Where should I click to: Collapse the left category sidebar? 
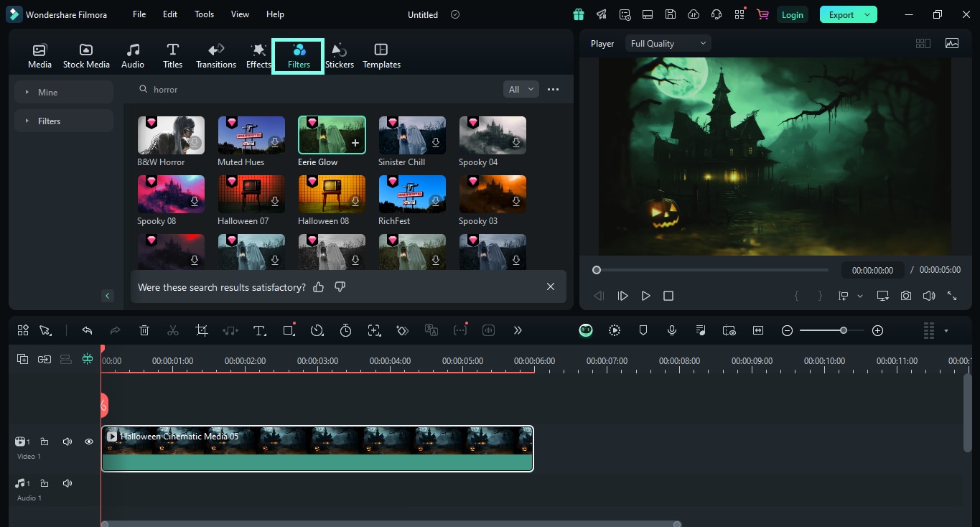coord(107,295)
